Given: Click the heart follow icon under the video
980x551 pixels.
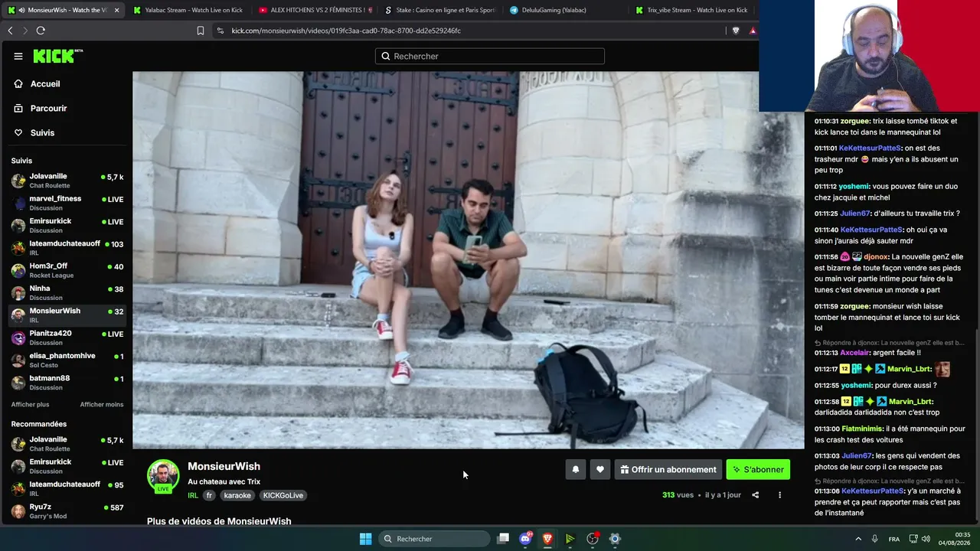Looking at the screenshot, I should 600,469.
